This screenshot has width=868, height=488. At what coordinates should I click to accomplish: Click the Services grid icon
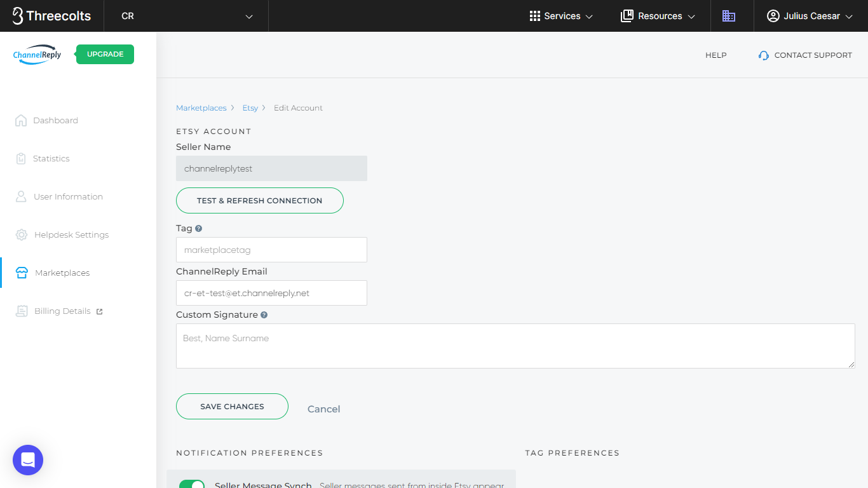pos(535,16)
